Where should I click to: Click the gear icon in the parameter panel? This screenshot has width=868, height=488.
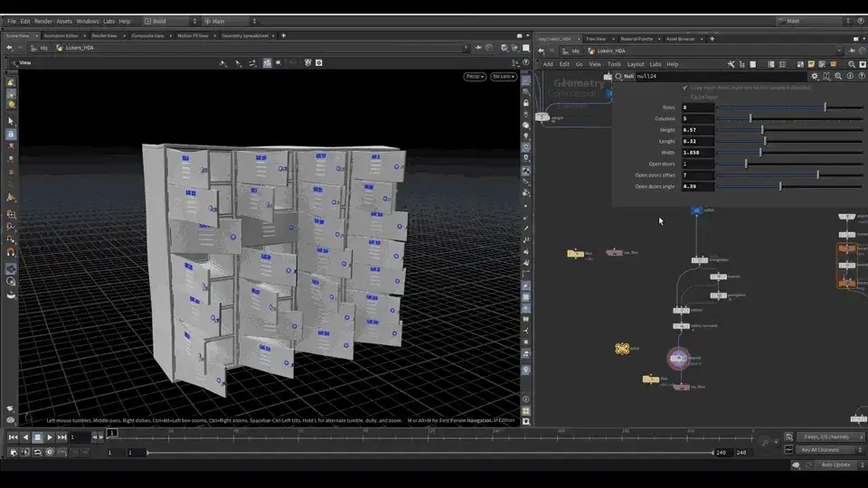tap(815, 76)
